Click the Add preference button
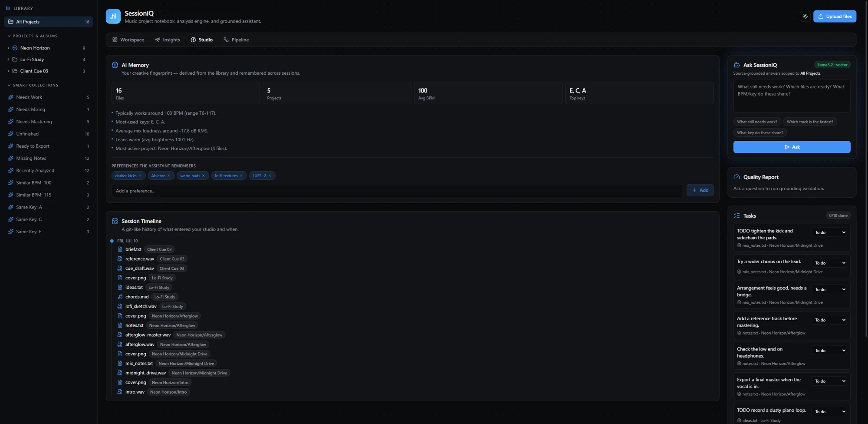The width and height of the screenshot is (868, 424). [700, 190]
